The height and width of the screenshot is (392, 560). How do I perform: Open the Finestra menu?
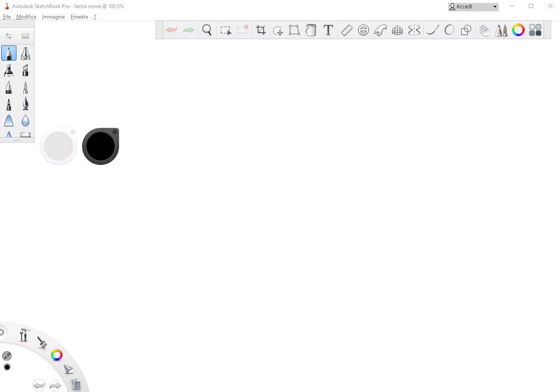[x=79, y=17]
